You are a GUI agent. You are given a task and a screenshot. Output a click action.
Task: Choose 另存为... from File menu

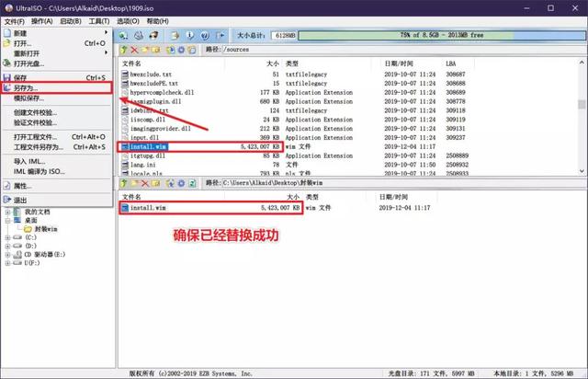[x=57, y=88]
